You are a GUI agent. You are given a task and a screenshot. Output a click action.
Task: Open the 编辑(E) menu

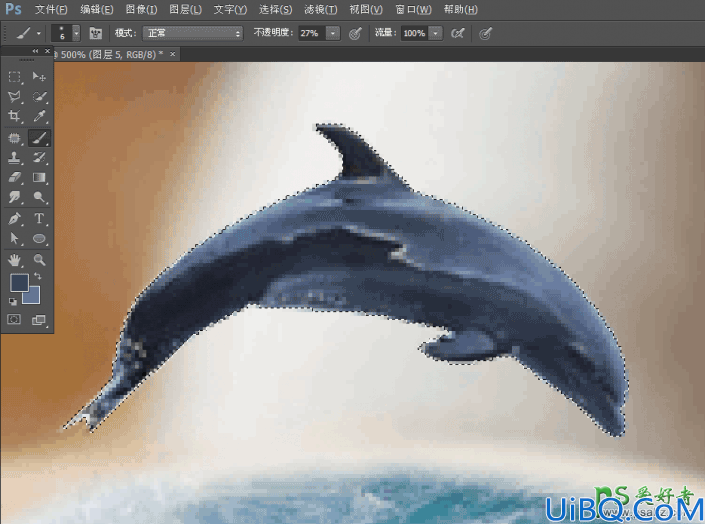point(97,9)
